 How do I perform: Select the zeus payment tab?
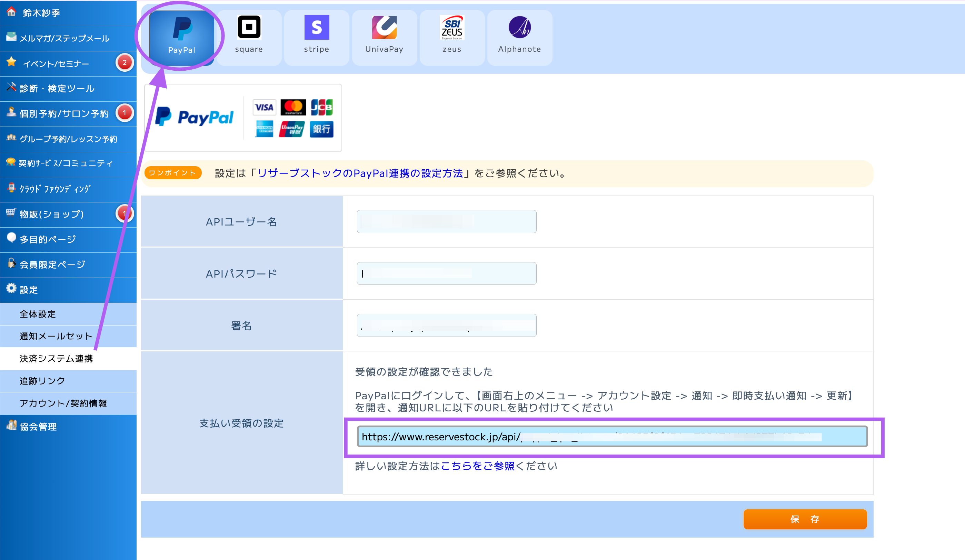pyautogui.click(x=452, y=38)
